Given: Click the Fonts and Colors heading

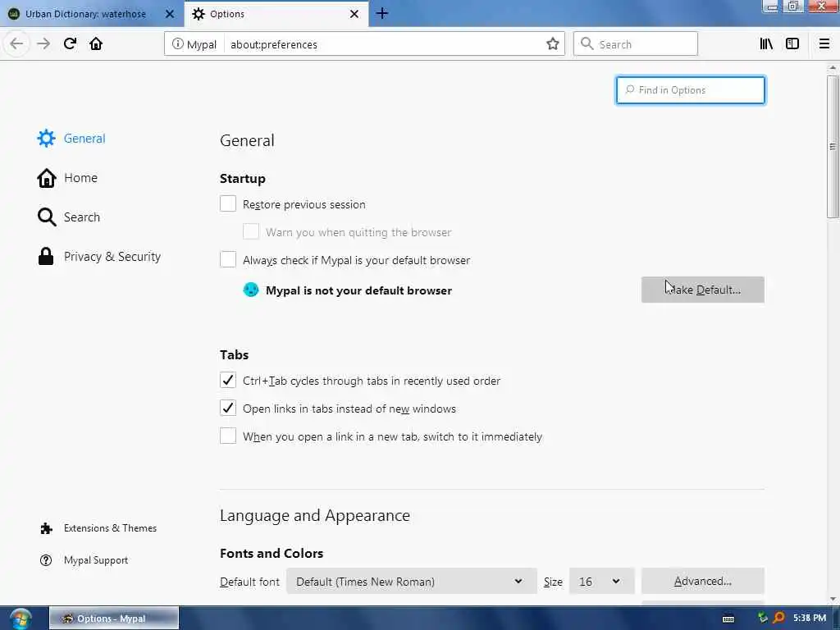Looking at the screenshot, I should click(272, 554).
